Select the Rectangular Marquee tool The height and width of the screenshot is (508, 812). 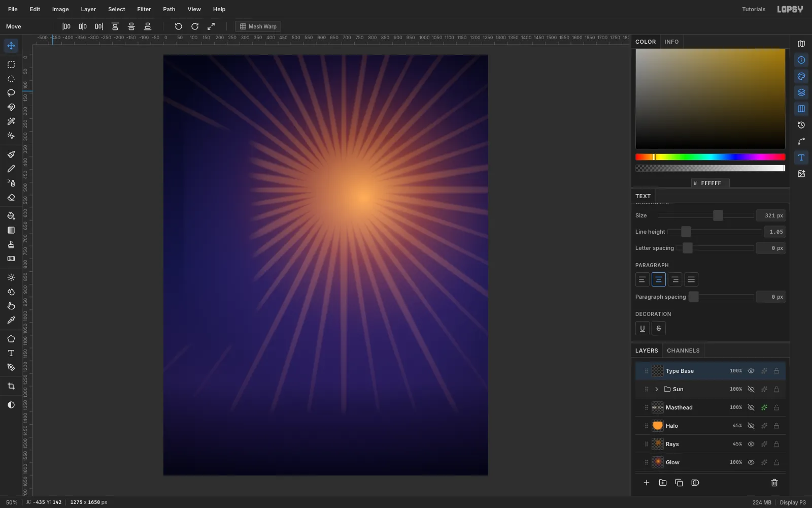(11, 65)
